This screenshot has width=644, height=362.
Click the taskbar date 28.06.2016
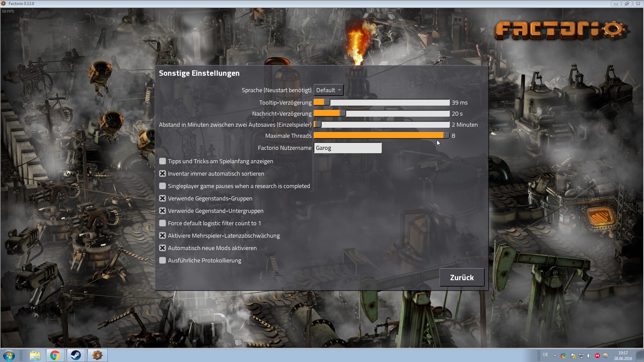[x=623, y=359]
